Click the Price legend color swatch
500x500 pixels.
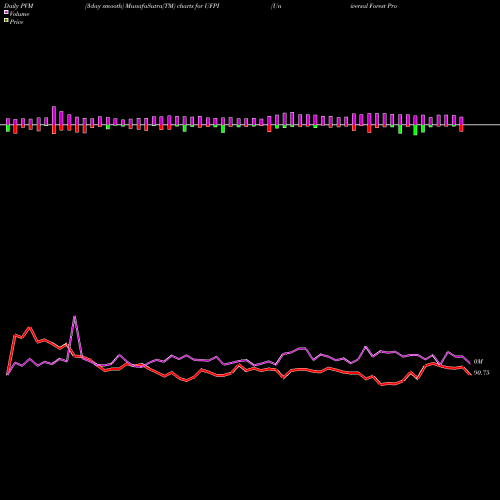point(6,21)
